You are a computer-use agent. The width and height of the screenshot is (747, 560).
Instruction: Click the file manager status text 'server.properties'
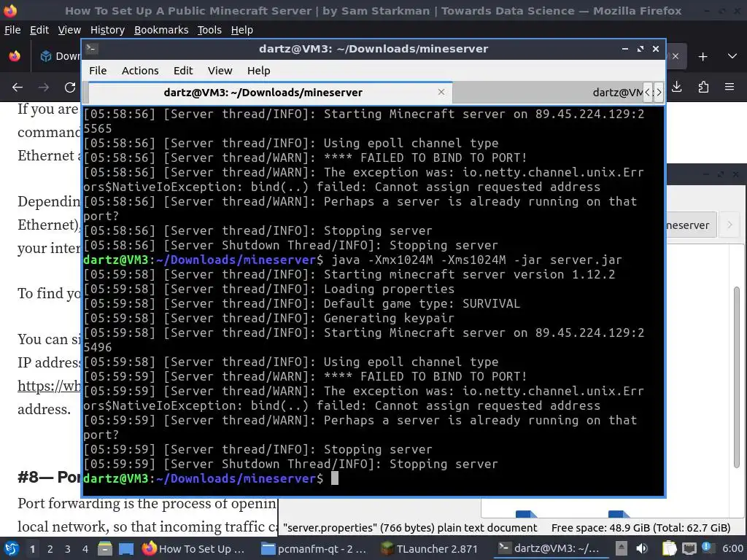click(410, 528)
